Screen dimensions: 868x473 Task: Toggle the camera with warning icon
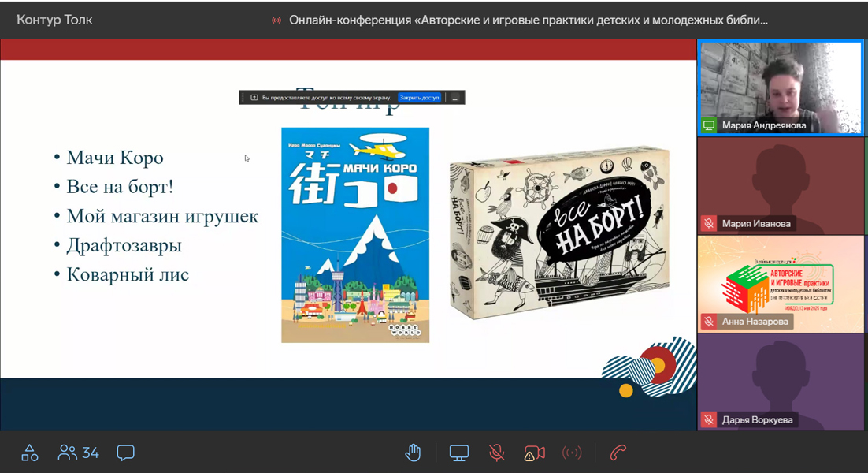(x=534, y=453)
